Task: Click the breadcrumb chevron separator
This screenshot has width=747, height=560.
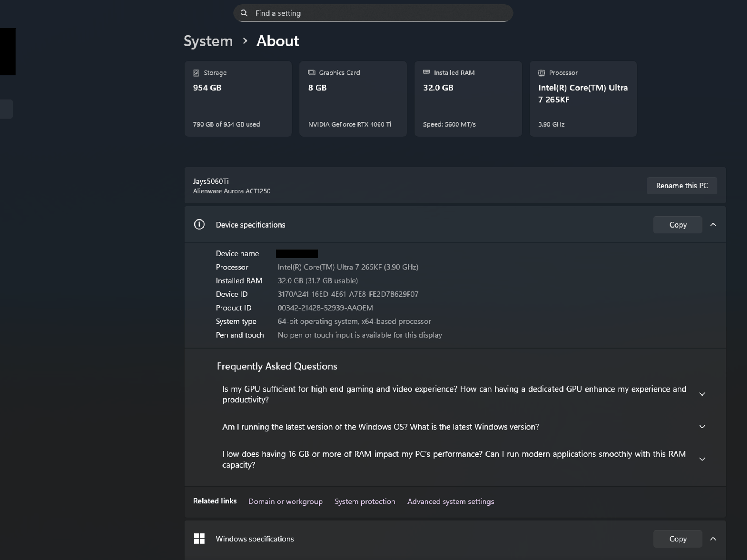Action: [x=245, y=41]
